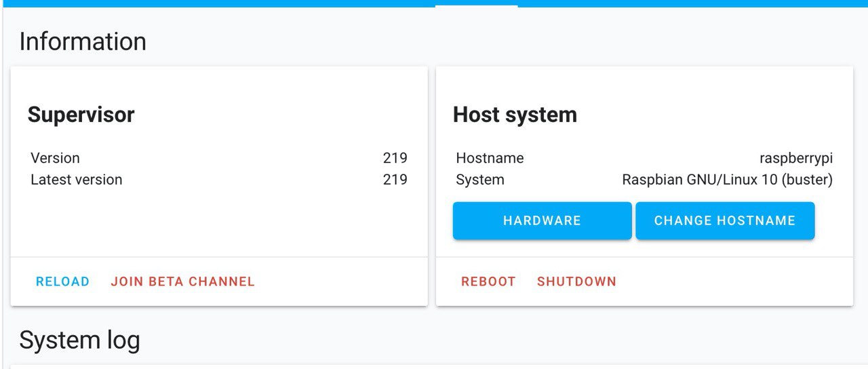The height and width of the screenshot is (369, 868).
Task: Shut down the host system
Action: point(576,281)
